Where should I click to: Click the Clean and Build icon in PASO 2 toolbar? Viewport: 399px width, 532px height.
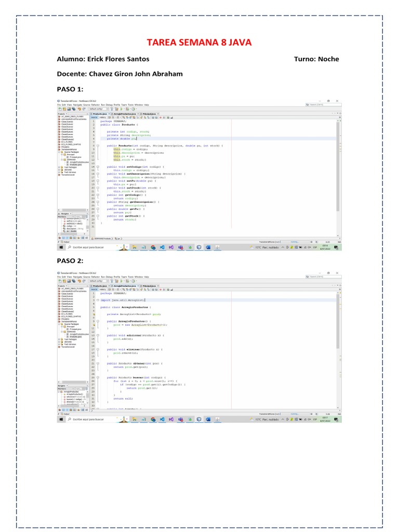116,281
